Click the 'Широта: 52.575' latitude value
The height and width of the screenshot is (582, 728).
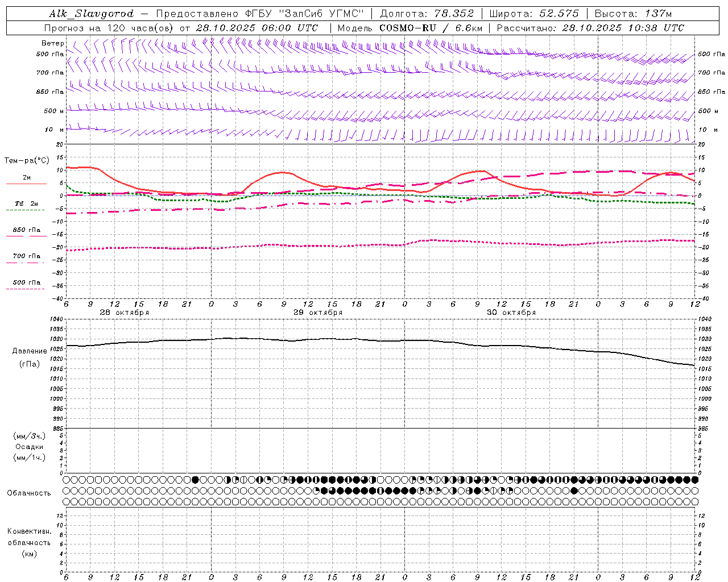[x=534, y=14]
